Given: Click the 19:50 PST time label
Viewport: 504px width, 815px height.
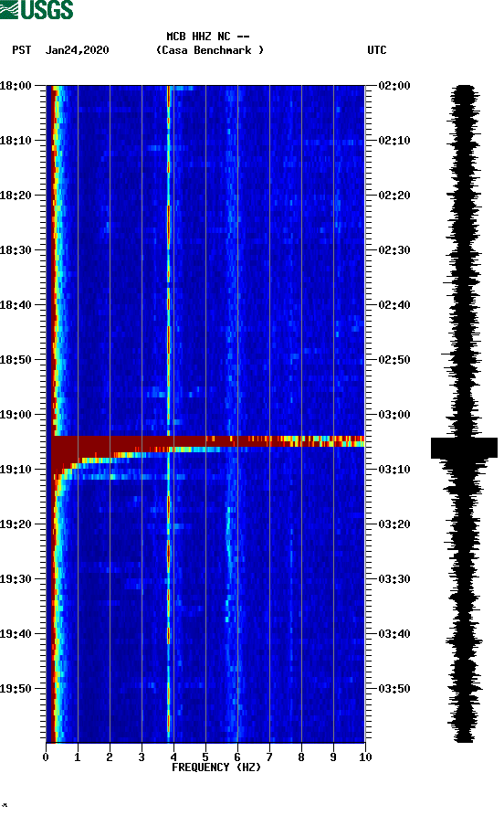Looking at the screenshot, I should coord(16,689).
